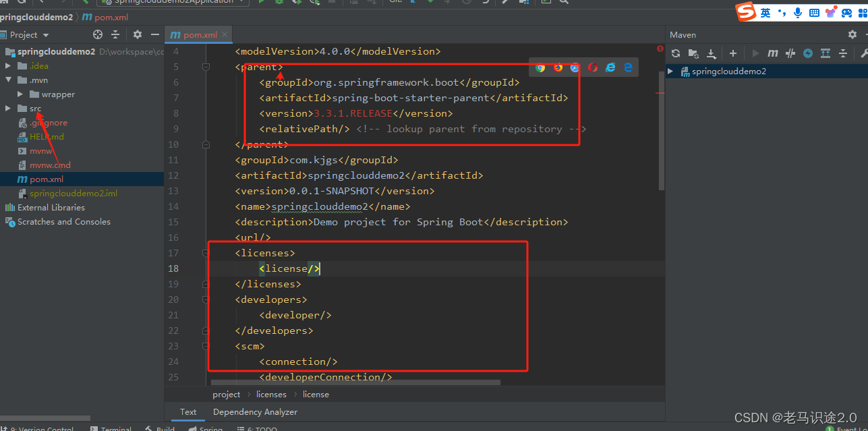Open pom.xml in Opera browser
The image size is (868, 431).
click(593, 67)
